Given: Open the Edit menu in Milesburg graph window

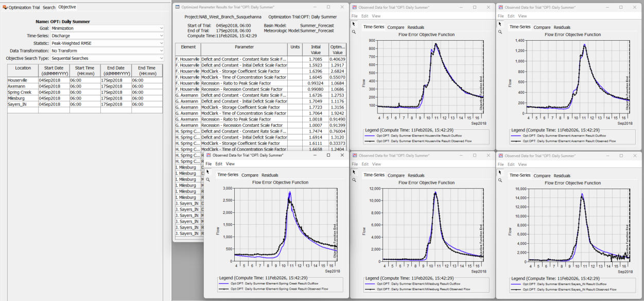Looking at the screenshot, I should pos(365,164).
